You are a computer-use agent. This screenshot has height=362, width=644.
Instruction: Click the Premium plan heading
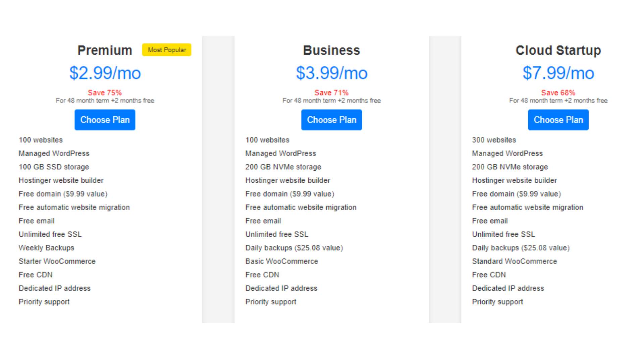click(x=105, y=50)
